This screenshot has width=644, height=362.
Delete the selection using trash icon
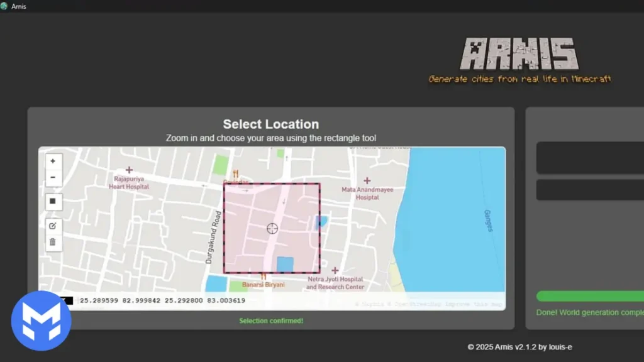tap(53, 242)
